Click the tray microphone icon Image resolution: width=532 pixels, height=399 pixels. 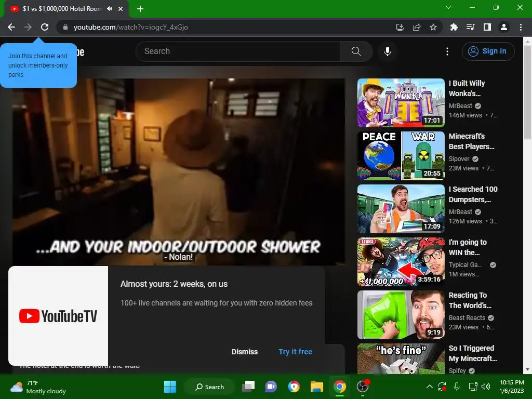[457, 387]
